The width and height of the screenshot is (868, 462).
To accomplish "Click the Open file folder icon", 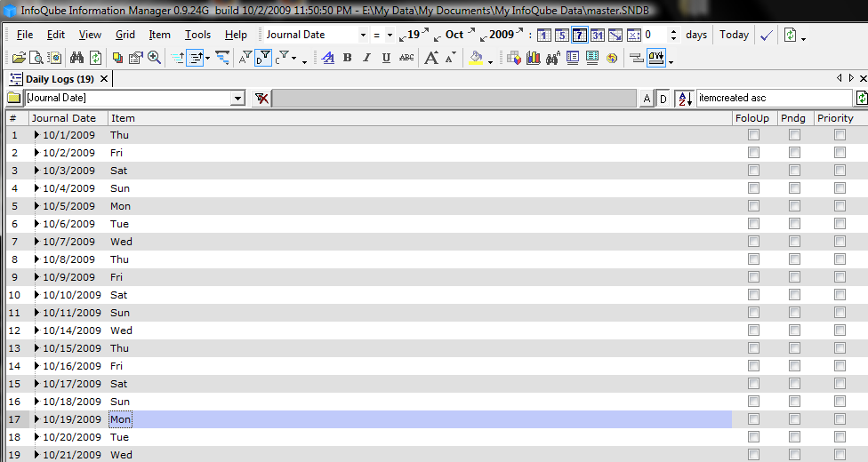I will [x=19, y=58].
